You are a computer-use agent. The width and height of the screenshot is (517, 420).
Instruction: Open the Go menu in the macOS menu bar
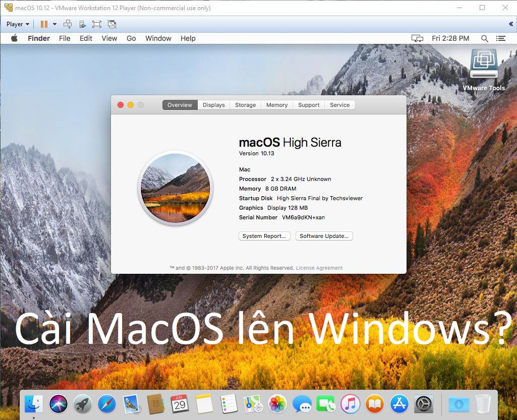(131, 38)
